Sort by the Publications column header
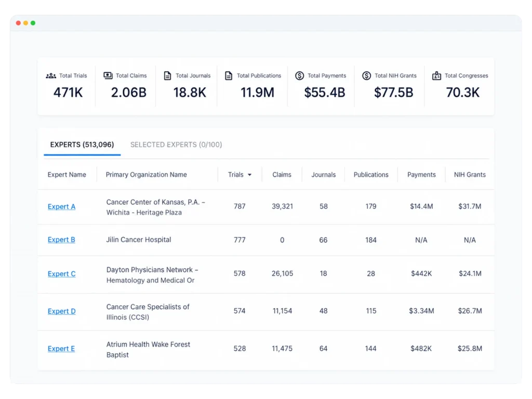The image size is (532, 399). click(x=371, y=175)
